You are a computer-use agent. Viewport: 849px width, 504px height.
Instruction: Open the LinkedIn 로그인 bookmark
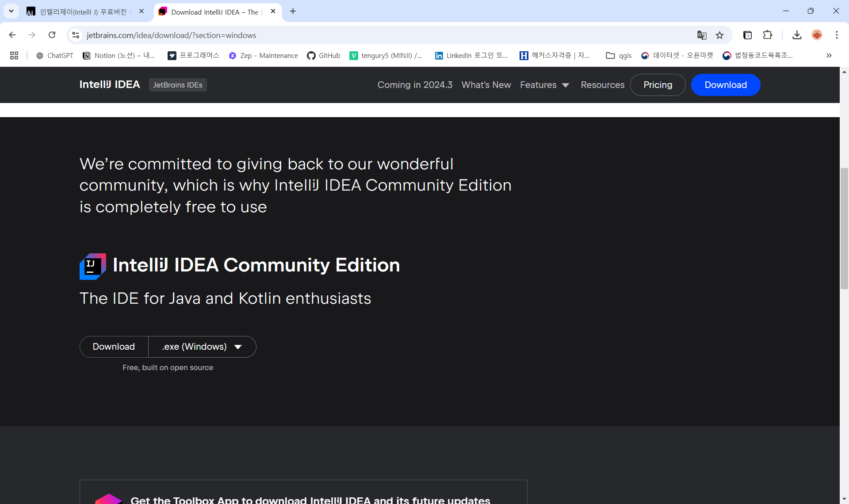pyautogui.click(x=471, y=55)
